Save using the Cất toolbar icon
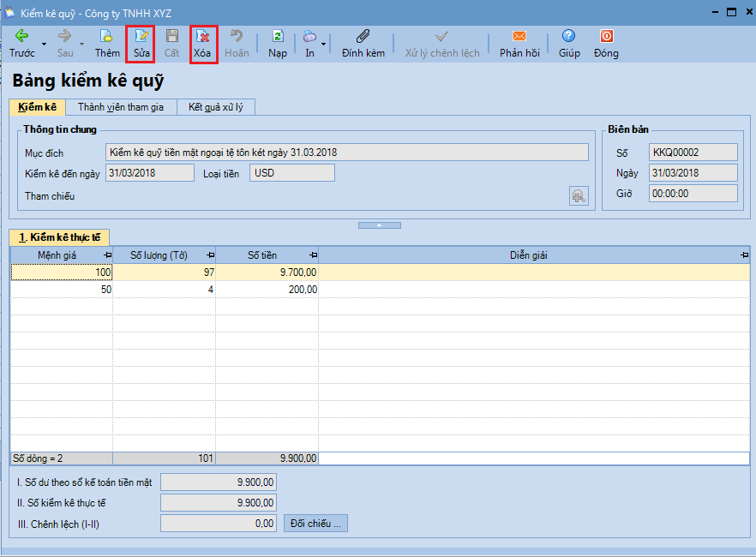 point(171,44)
